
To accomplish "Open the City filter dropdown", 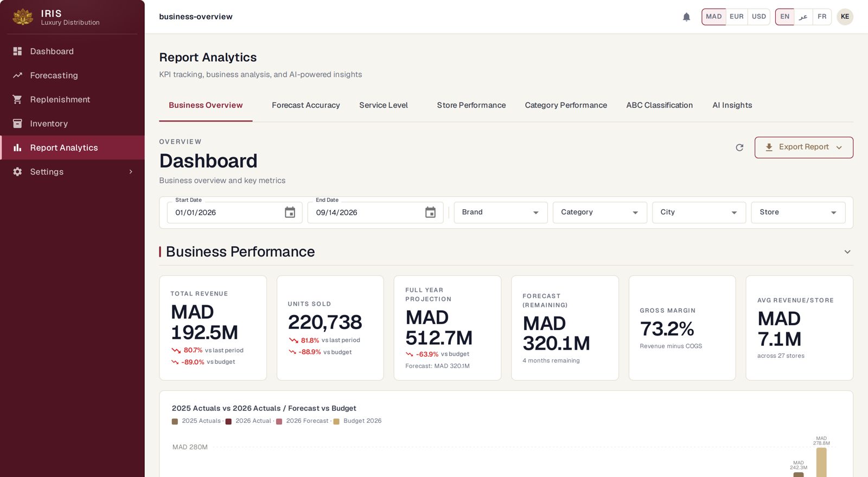I will tap(699, 212).
